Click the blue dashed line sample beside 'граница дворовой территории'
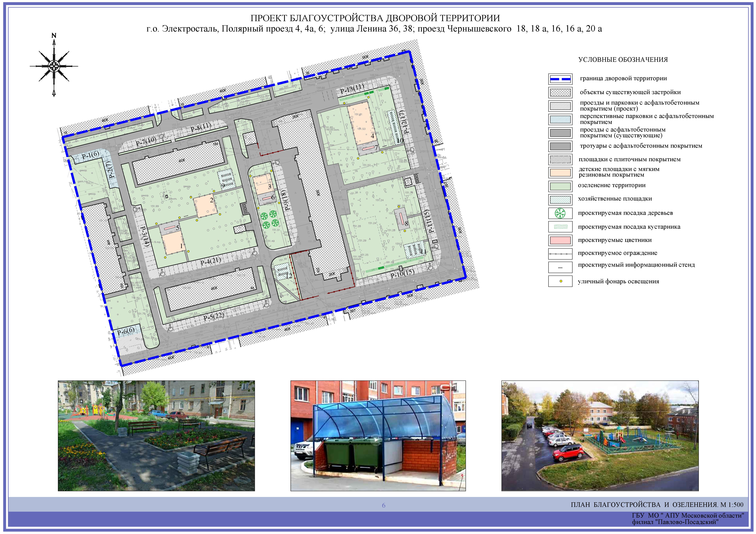The height and width of the screenshot is (534, 756). click(x=560, y=79)
